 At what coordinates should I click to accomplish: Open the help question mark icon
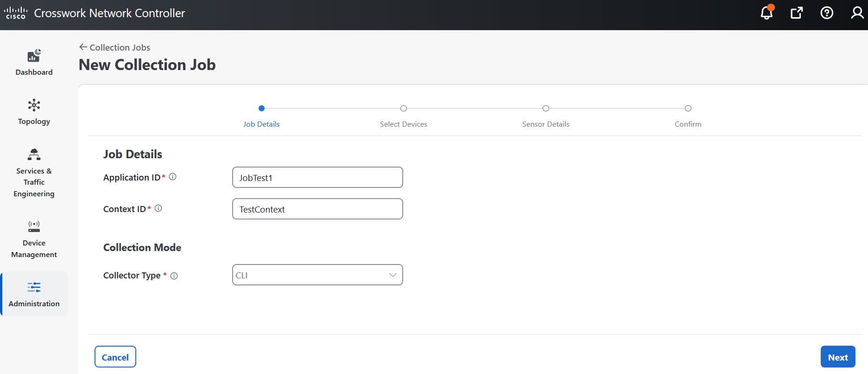(827, 13)
